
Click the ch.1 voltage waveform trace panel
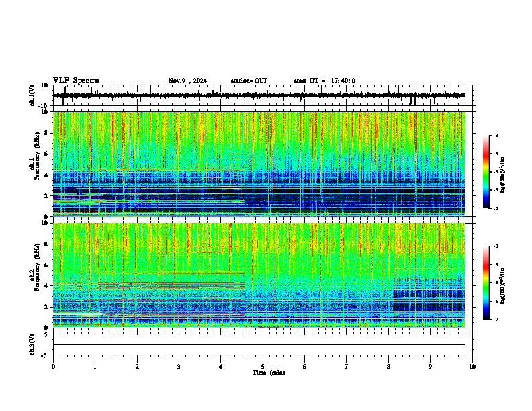263,95
